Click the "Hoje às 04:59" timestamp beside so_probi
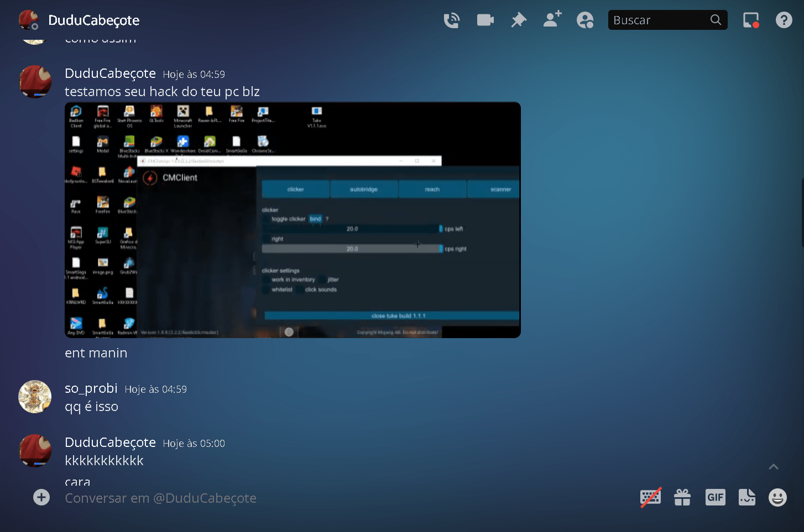804x532 pixels. [x=156, y=389]
